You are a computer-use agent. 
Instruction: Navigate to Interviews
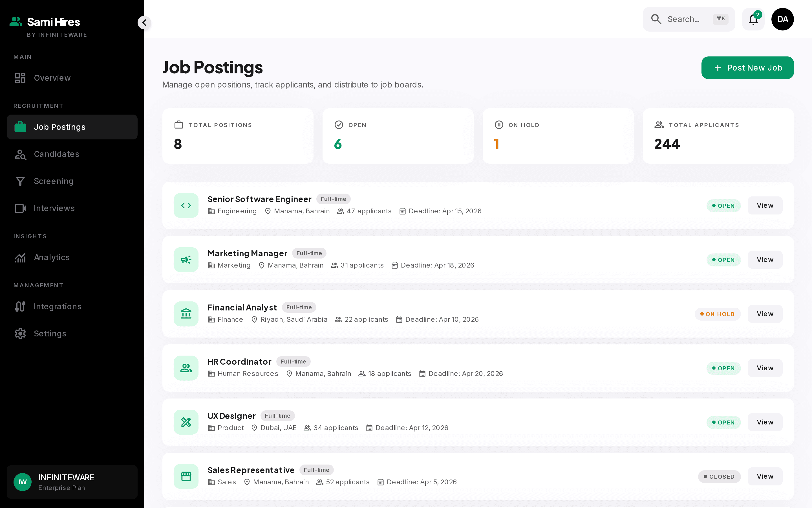pos(72,208)
